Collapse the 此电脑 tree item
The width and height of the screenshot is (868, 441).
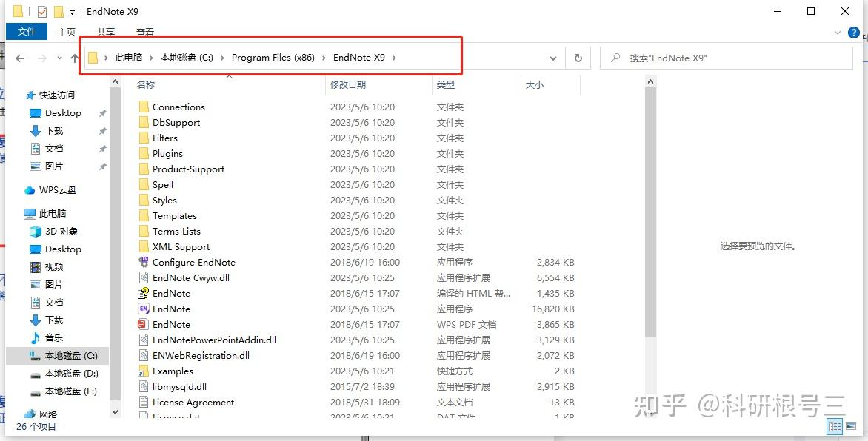tap(16, 213)
